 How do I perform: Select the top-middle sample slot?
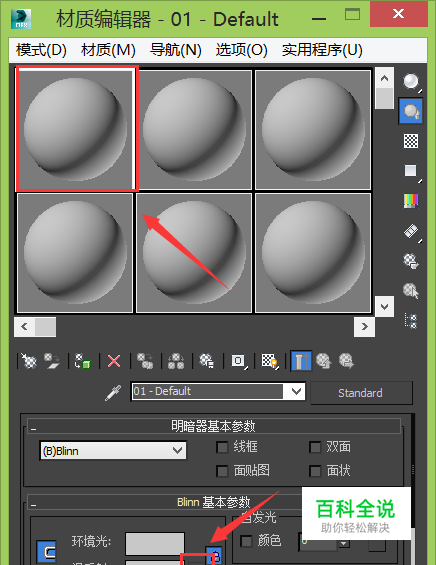pyautogui.click(x=194, y=130)
